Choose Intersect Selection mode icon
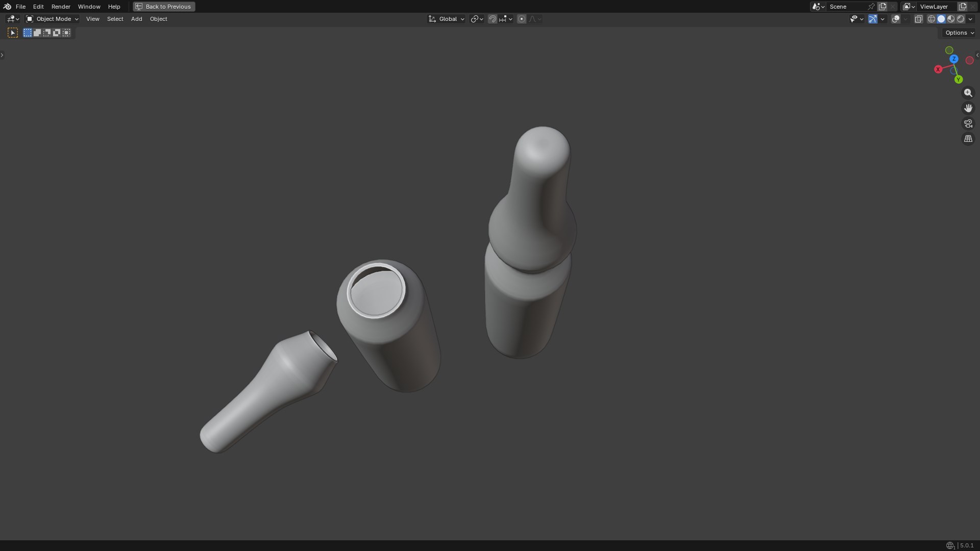This screenshot has width=980, height=551. point(66,33)
